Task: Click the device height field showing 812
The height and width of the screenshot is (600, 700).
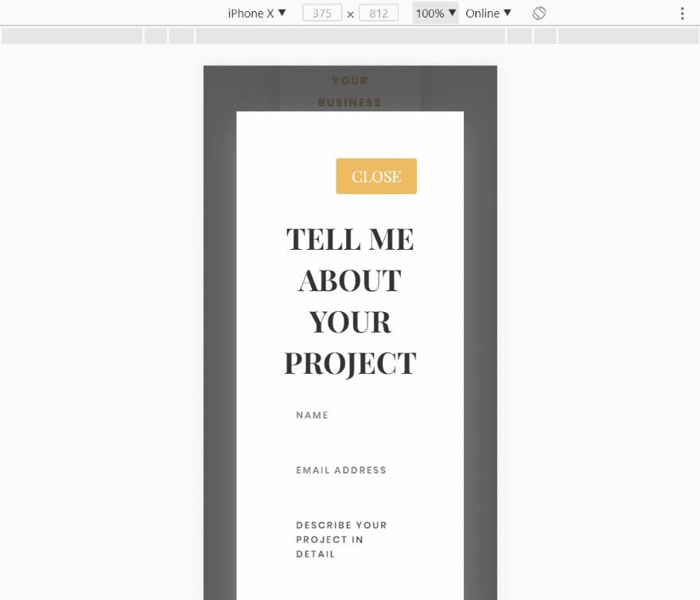Action: click(379, 13)
